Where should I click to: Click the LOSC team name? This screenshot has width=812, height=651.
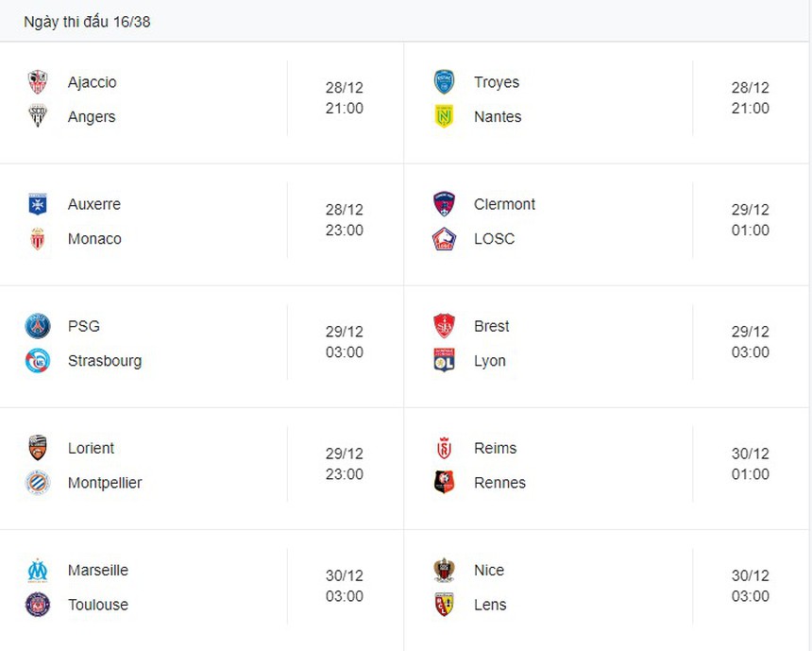click(494, 239)
